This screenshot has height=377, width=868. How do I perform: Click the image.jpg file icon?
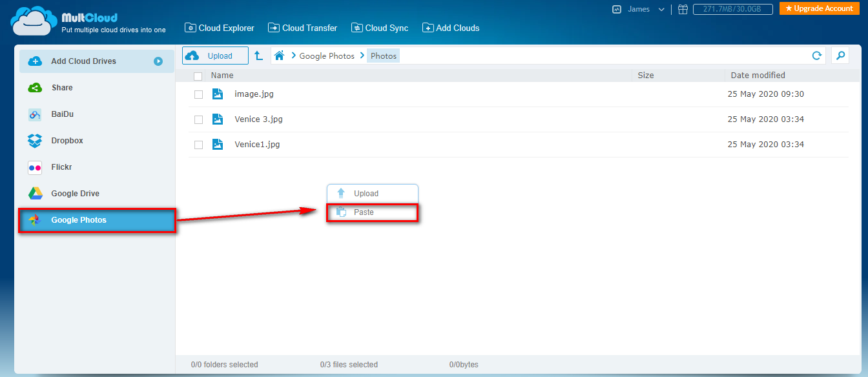pyautogui.click(x=218, y=94)
